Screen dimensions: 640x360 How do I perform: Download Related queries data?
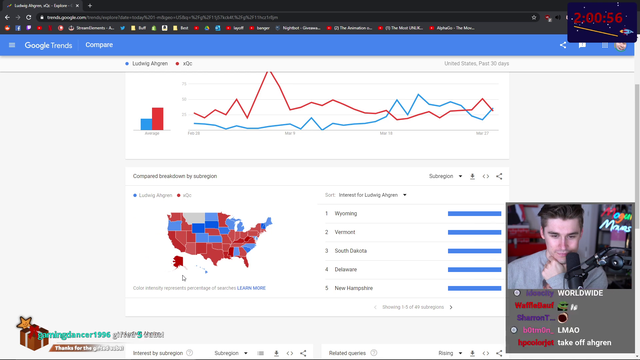(x=472, y=353)
